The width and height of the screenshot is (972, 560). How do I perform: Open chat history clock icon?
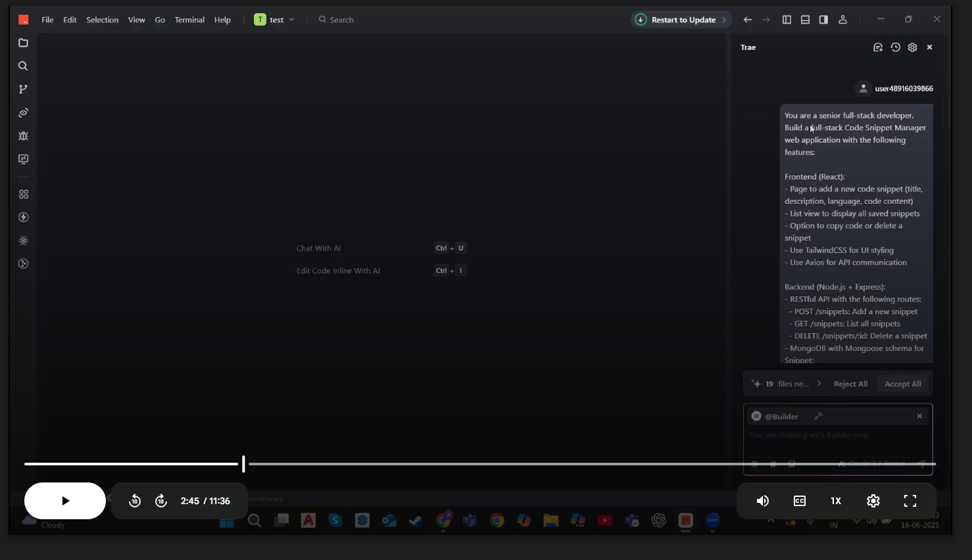(895, 47)
